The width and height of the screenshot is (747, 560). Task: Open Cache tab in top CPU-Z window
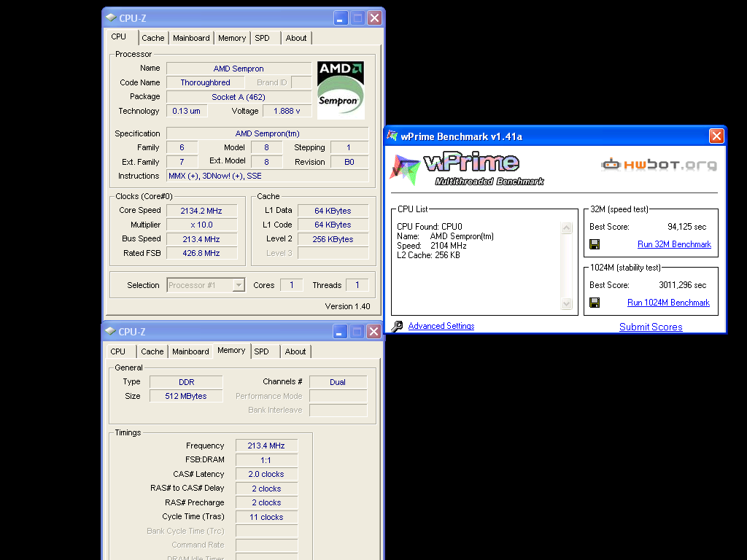[x=153, y=38]
